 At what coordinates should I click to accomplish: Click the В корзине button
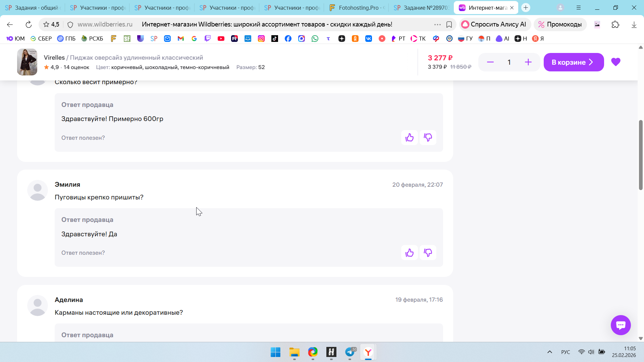(573, 62)
